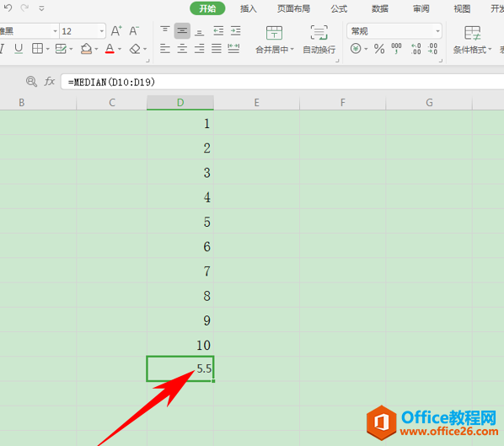This screenshot has width=504, height=446.
Task: Justify text alignment
Action: pyautogui.click(x=217, y=49)
